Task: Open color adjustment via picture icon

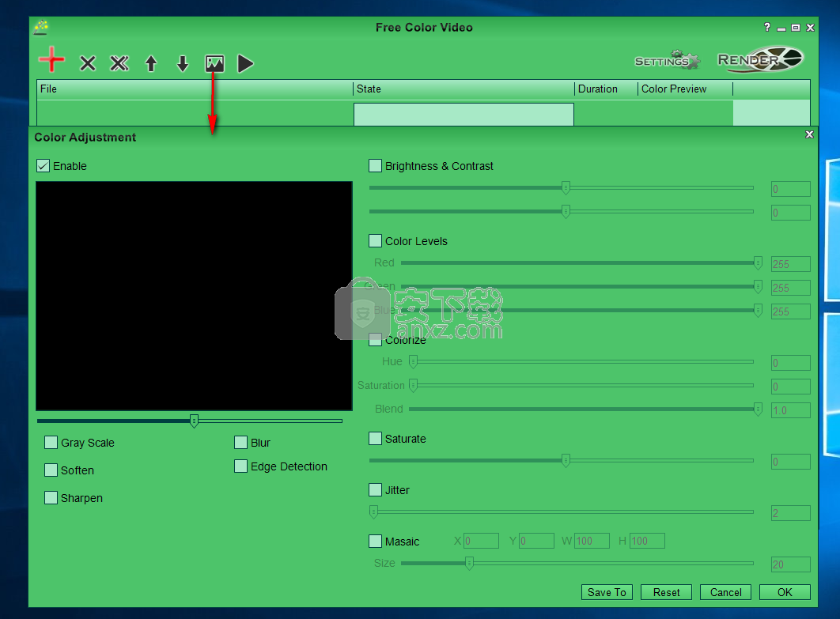Action: [214, 63]
